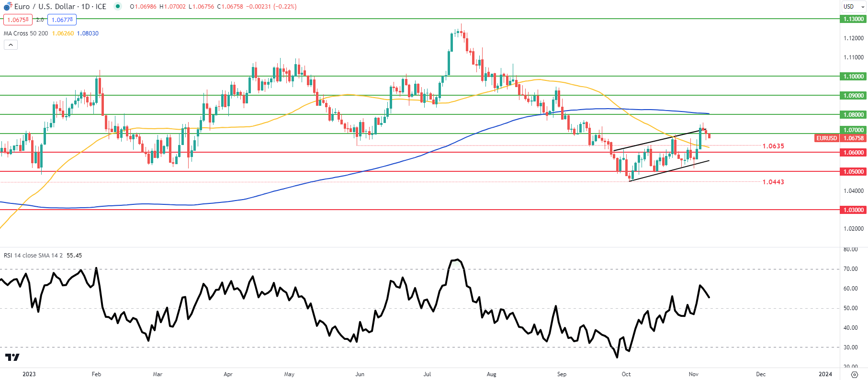Click the Feb label on time axis
The width and height of the screenshot is (868, 380).
pos(96,374)
